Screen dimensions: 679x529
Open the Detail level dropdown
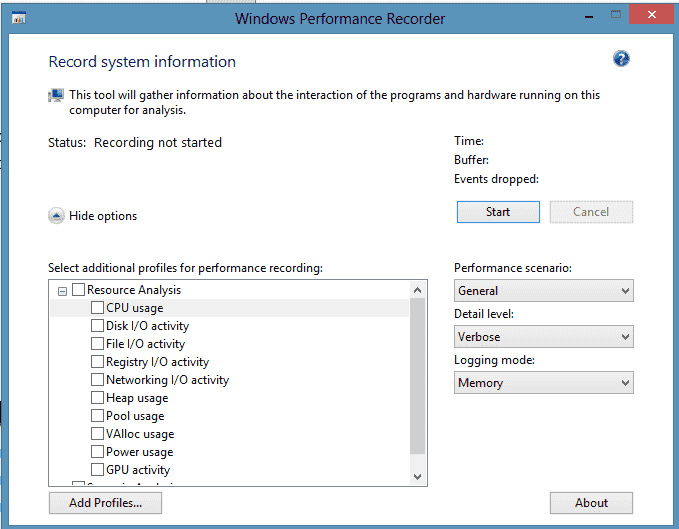[x=543, y=337]
